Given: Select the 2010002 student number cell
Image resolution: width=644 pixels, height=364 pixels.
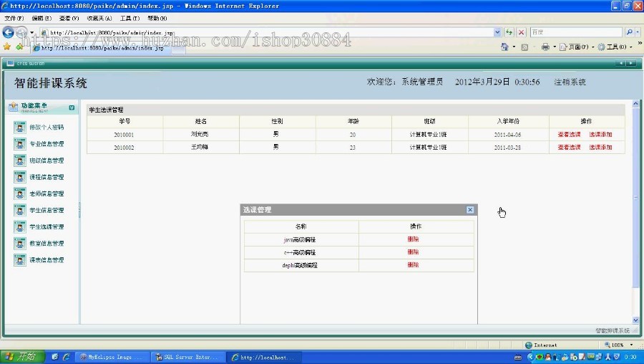Looking at the screenshot, I should click(x=125, y=147).
